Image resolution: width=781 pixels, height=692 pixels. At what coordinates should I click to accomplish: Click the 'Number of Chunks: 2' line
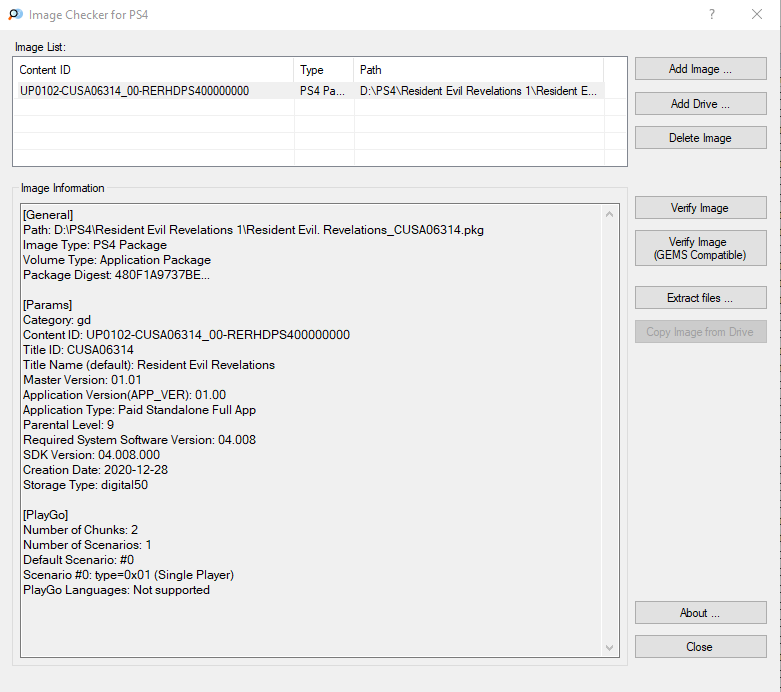pyautogui.click(x=80, y=530)
